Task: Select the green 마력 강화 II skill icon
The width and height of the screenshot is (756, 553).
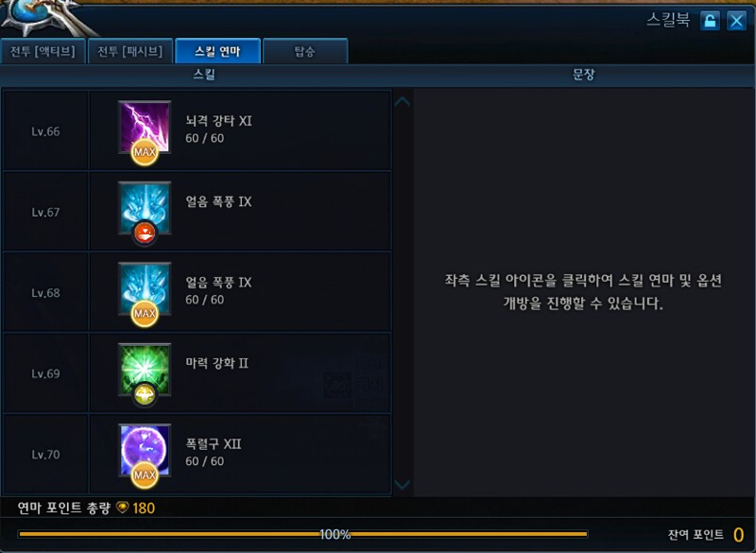Action: point(145,370)
